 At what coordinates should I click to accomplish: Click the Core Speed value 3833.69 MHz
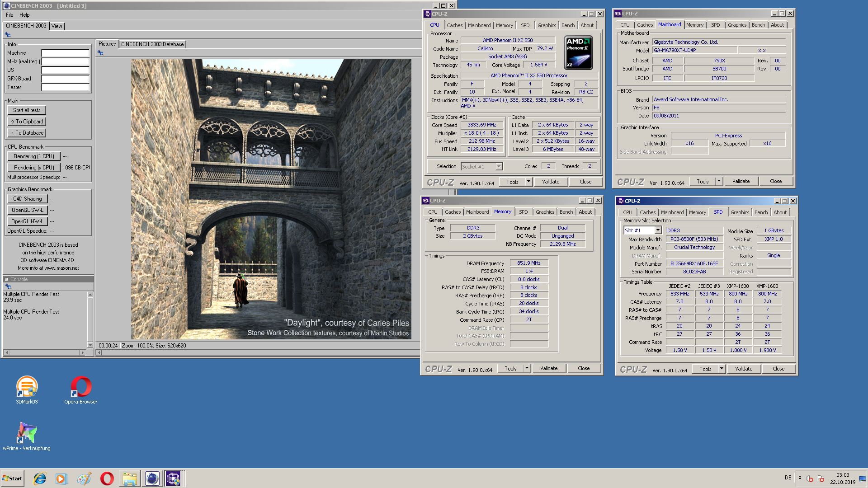[x=482, y=125]
